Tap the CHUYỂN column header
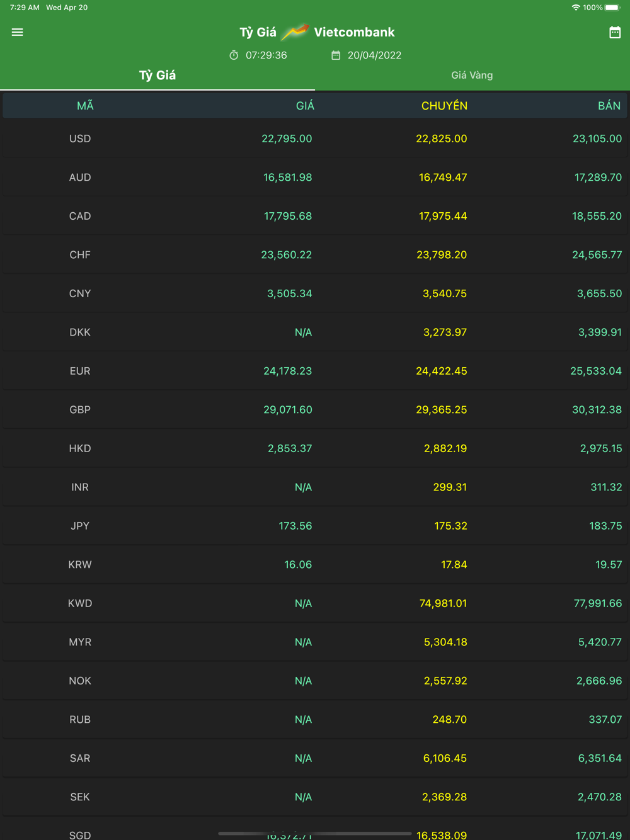 [444, 106]
